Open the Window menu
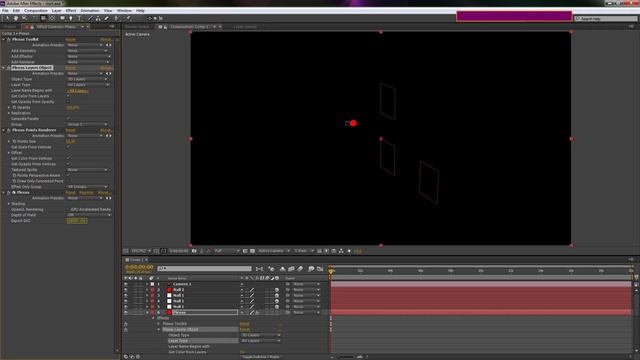This screenshot has width=640, height=360. (124, 11)
